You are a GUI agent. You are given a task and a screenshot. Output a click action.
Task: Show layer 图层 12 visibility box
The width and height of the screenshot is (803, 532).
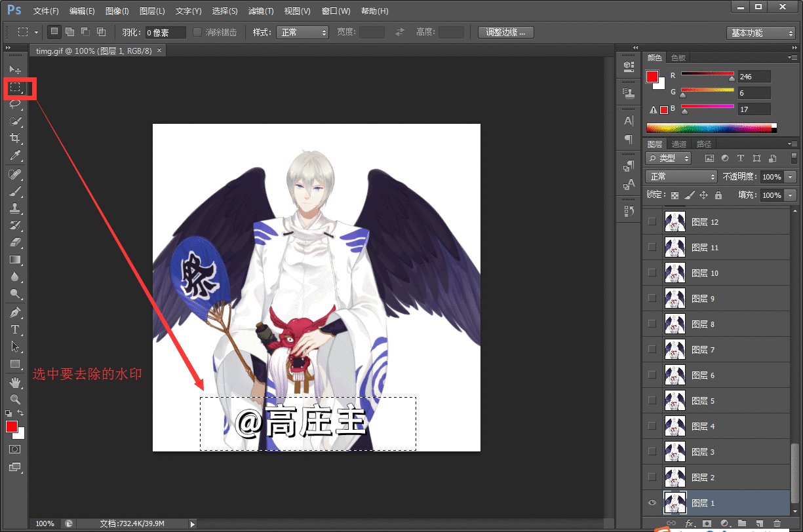tap(652, 221)
